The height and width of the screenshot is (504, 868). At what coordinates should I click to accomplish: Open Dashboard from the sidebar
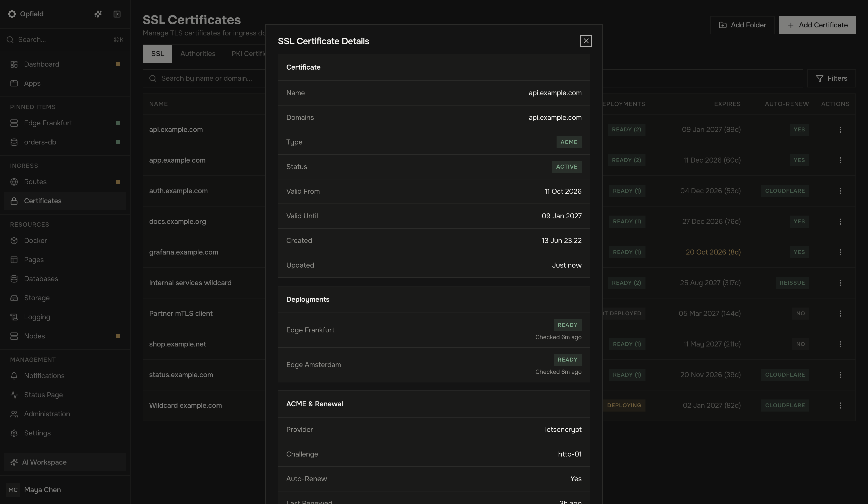[65, 64]
